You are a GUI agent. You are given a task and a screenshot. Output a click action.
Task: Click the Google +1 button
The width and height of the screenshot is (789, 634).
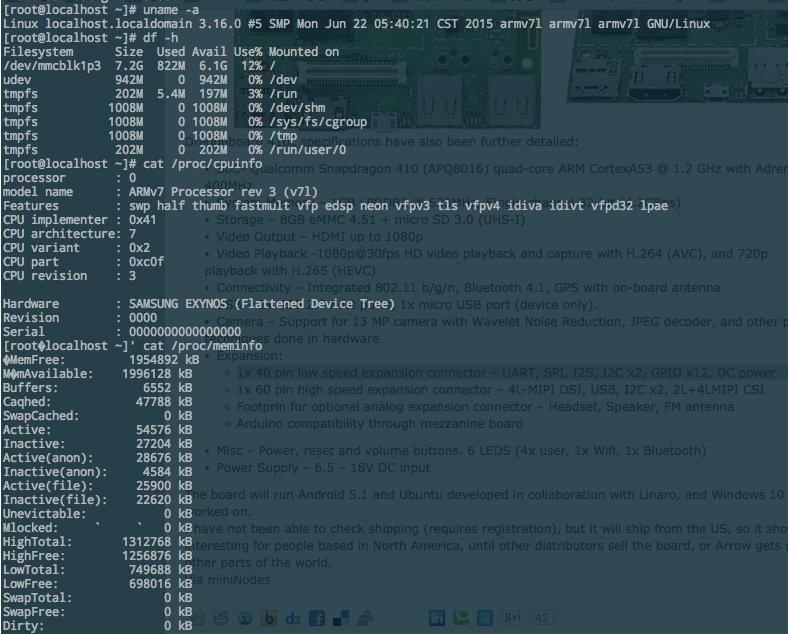point(512,617)
